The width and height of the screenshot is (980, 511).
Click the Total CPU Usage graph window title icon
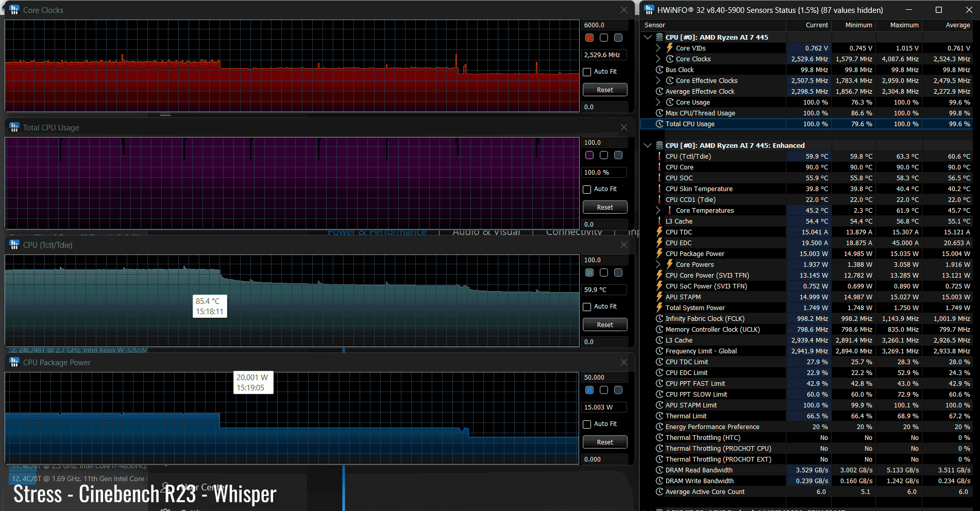[14, 127]
